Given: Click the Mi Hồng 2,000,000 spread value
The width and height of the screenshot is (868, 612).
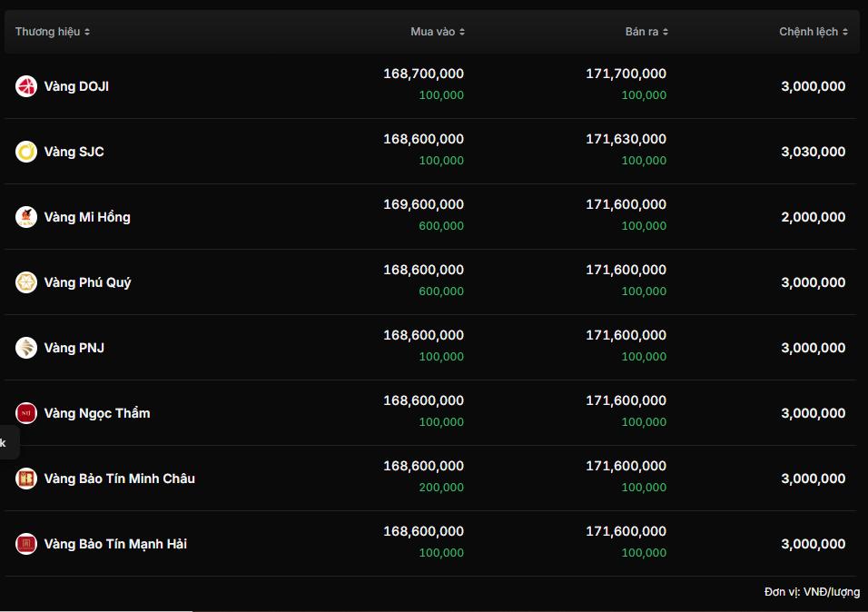Looking at the screenshot, I should pyautogui.click(x=813, y=217).
